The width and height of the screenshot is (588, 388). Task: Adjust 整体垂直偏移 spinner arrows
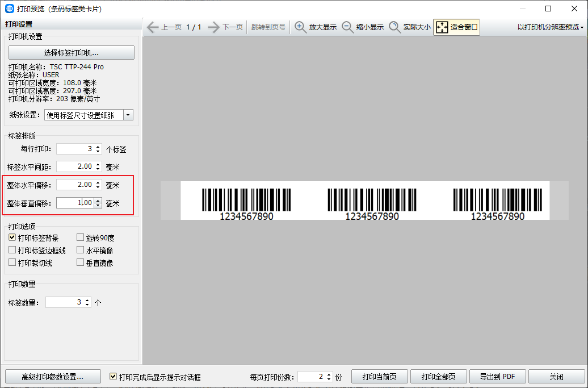point(98,203)
